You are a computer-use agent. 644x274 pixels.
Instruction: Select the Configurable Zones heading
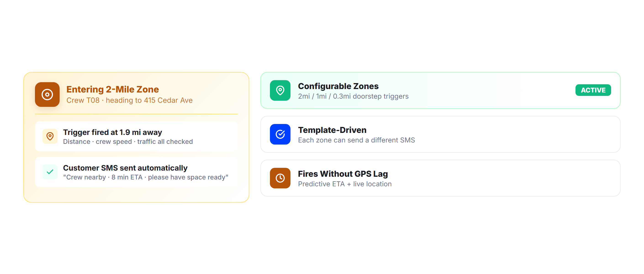click(338, 86)
